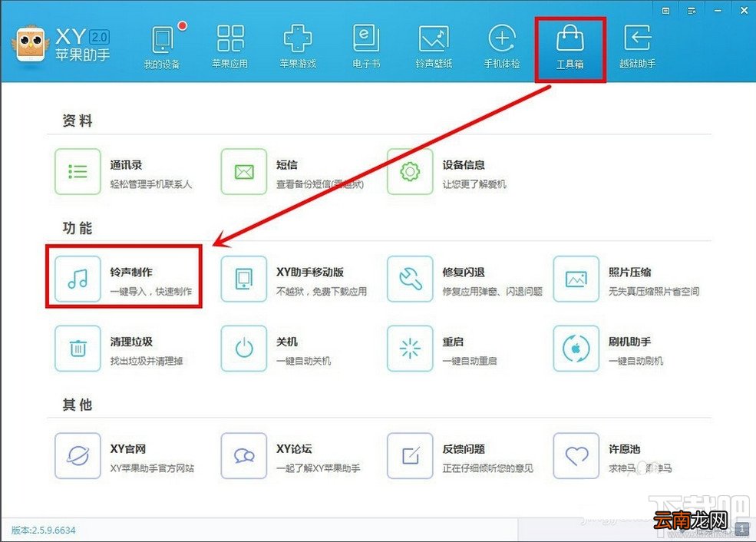Click the 刷机助手 apple refresh icon

tap(576, 348)
